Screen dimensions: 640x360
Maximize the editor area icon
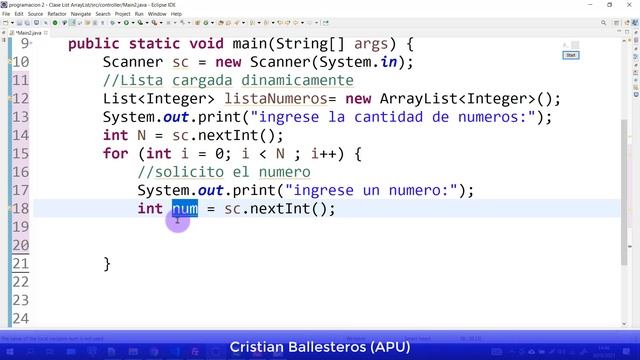(627, 32)
